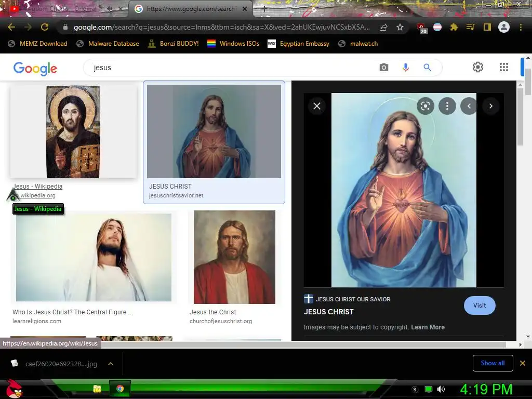Open the extension icon showing badge 20
This screenshot has width=532, height=399.
point(421,28)
